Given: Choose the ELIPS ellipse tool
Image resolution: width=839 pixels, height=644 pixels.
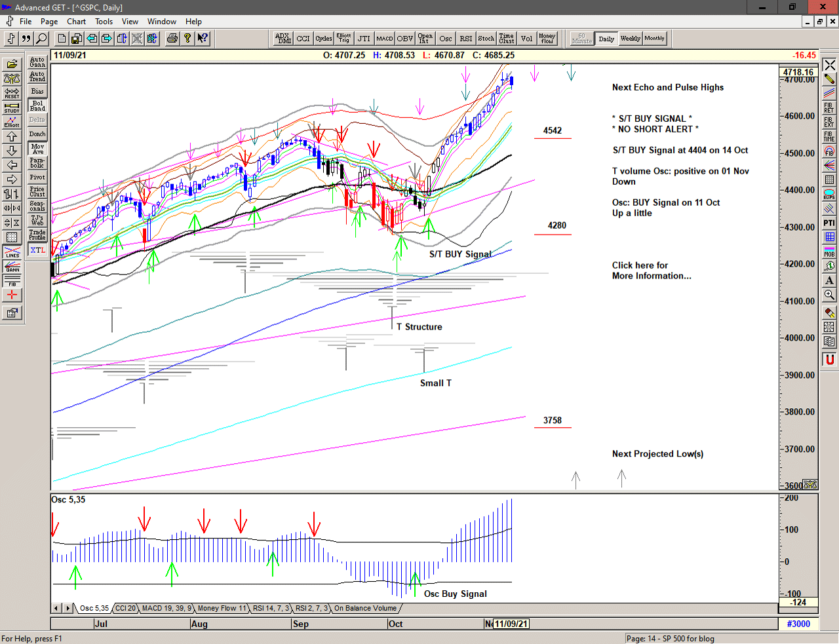Looking at the screenshot, I should (829, 194).
